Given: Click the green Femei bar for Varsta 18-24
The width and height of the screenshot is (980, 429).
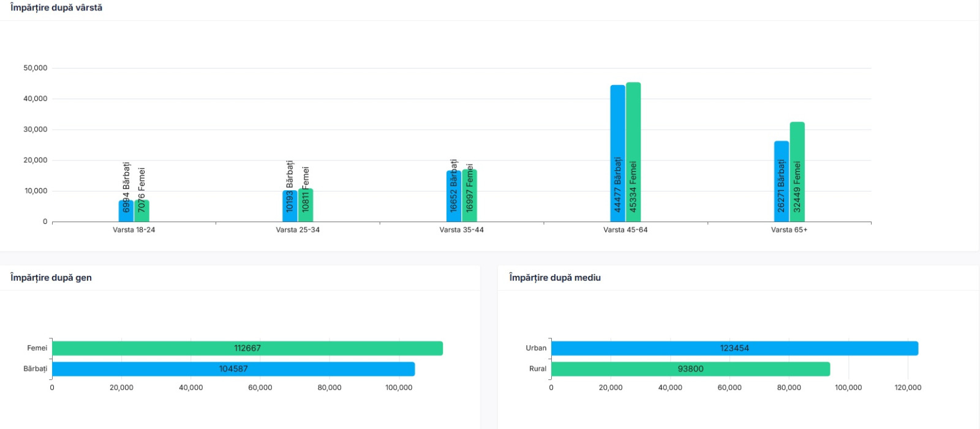Looking at the screenshot, I should pyautogui.click(x=142, y=211).
